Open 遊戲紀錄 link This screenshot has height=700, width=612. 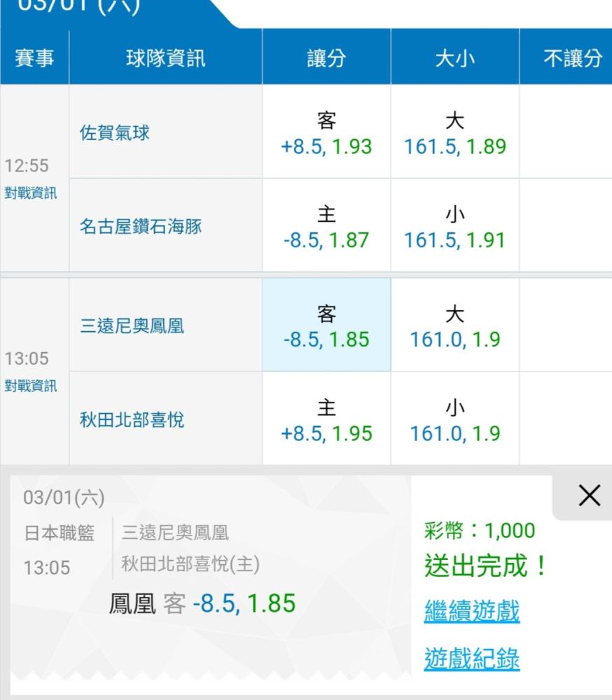[471, 659]
